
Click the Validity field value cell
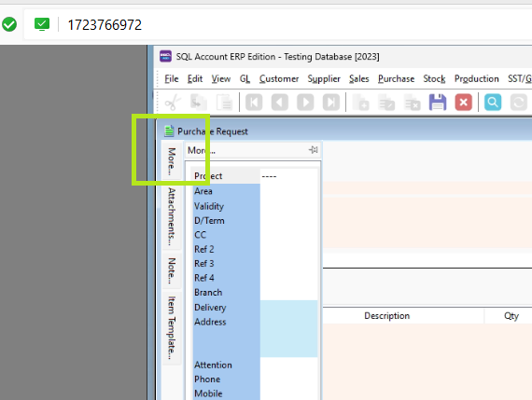click(x=288, y=206)
